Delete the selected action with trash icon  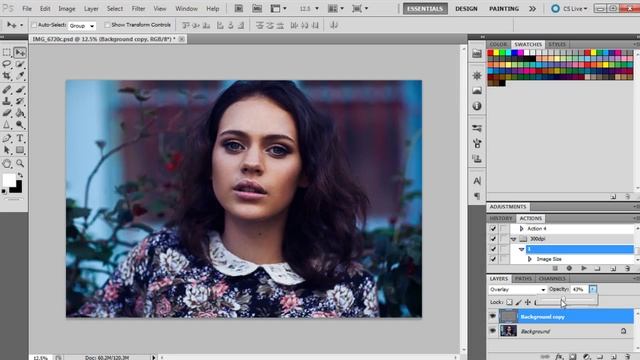(627, 268)
